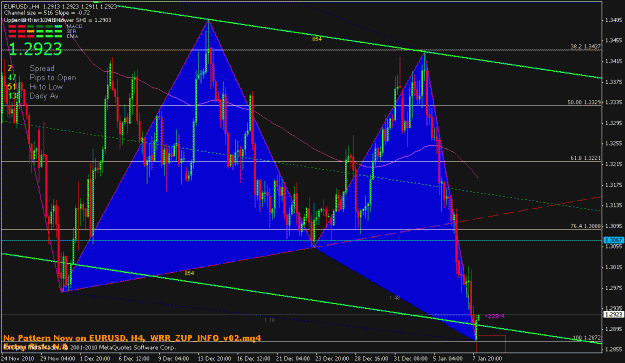Click the last green bar in the EMA signal row

58,36
